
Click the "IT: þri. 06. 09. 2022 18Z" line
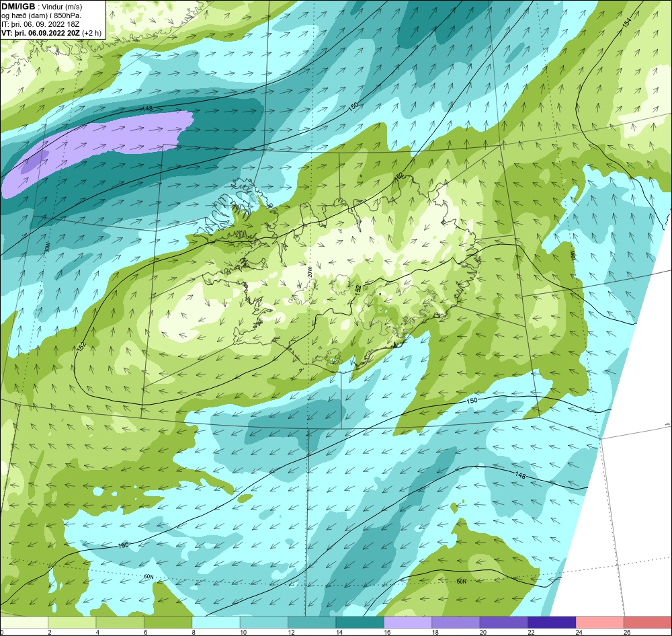click(x=40, y=24)
